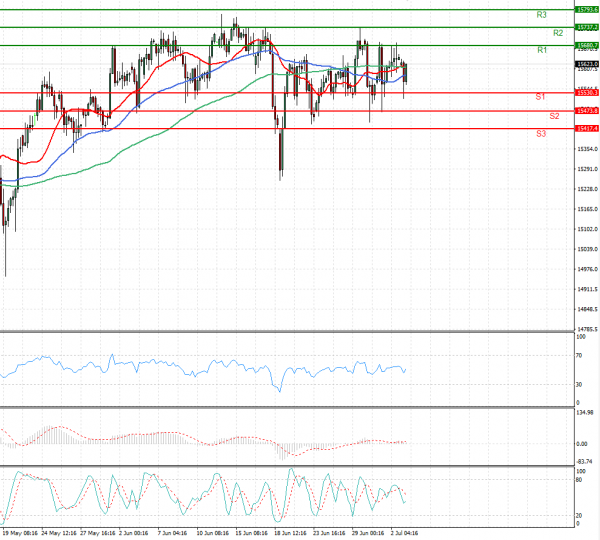
Task: Click the 14785.5 price axis value
Action: tap(587, 329)
